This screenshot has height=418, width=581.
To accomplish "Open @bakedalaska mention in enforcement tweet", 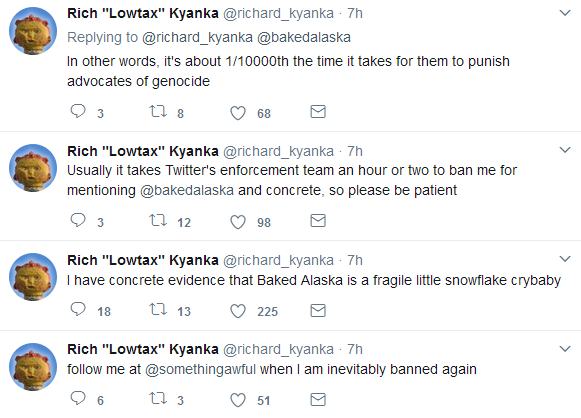I will tap(187, 190).
